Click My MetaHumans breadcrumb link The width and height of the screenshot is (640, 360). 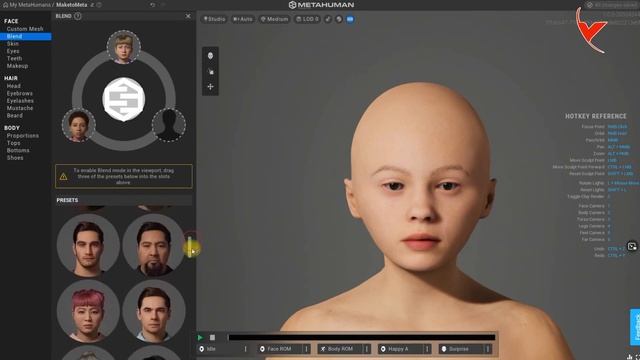pos(30,5)
